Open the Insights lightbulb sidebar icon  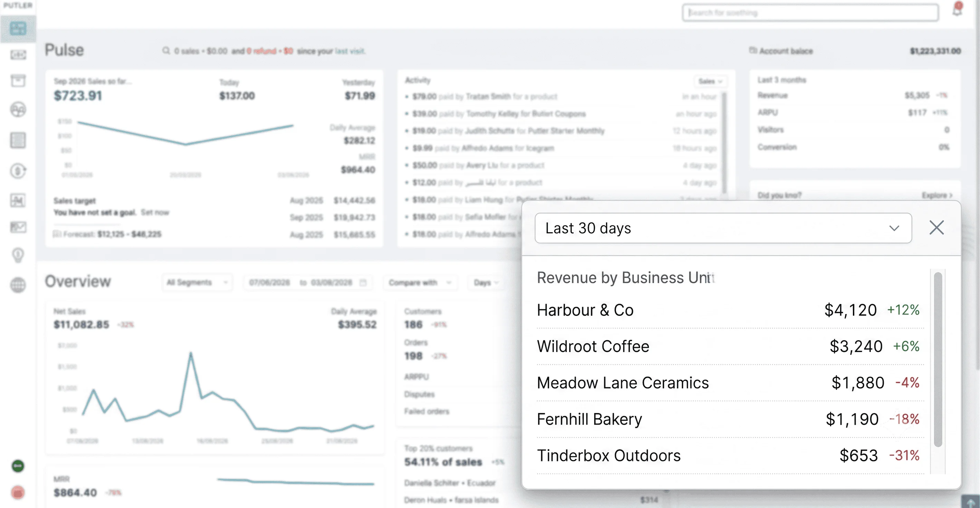[18, 255]
